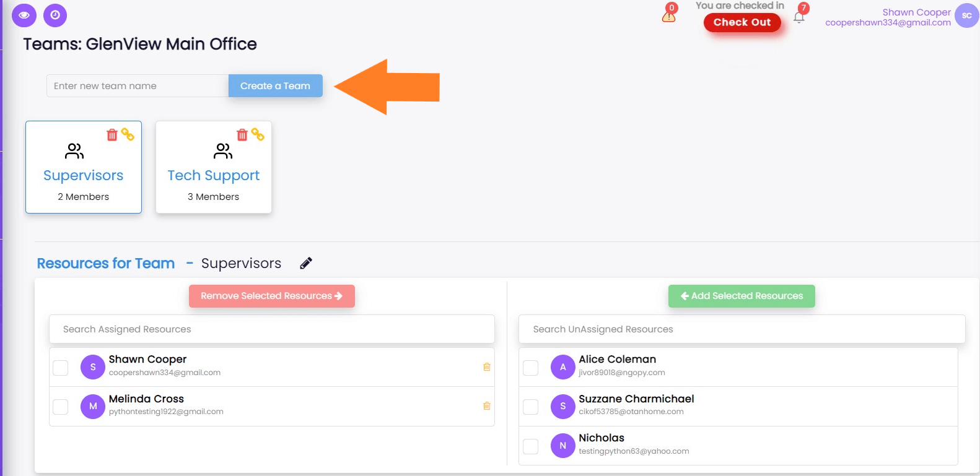Select the Tech Support team card

[214, 176]
